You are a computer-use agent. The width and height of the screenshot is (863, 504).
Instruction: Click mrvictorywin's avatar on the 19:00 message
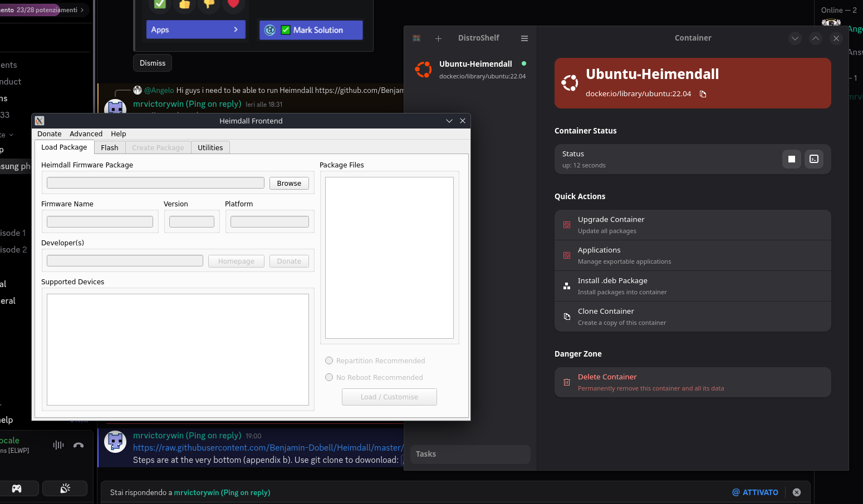point(115,442)
